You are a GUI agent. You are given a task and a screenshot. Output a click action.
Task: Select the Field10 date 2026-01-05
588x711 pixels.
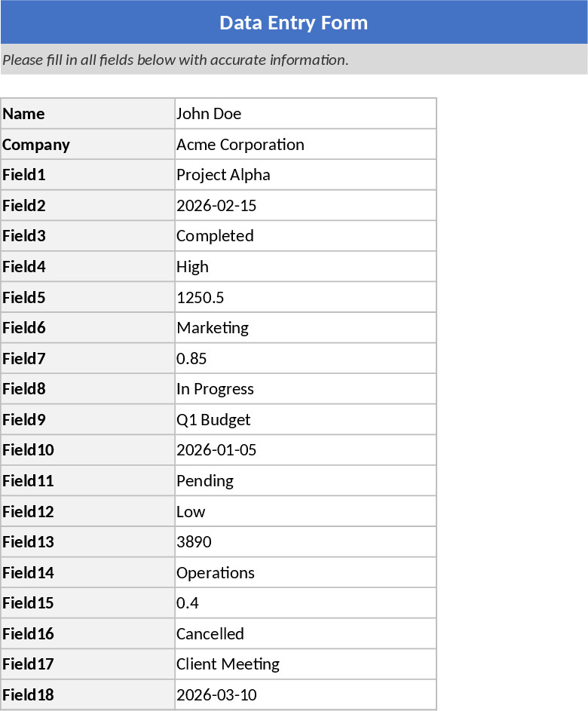point(305,450)
